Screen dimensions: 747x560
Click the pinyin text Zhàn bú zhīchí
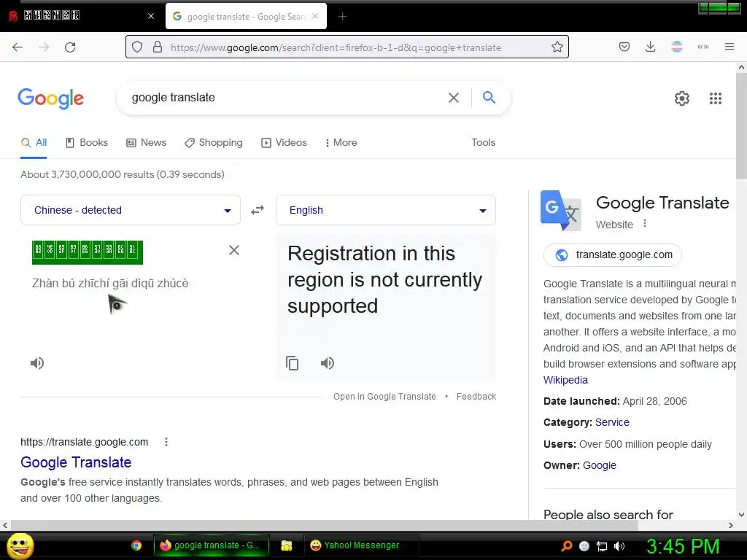point(110,284)
